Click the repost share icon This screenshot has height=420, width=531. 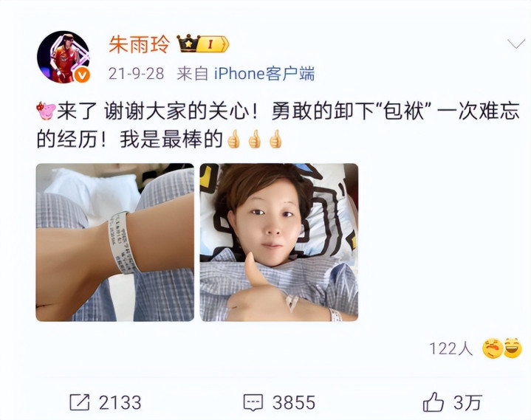pos(80,402)
